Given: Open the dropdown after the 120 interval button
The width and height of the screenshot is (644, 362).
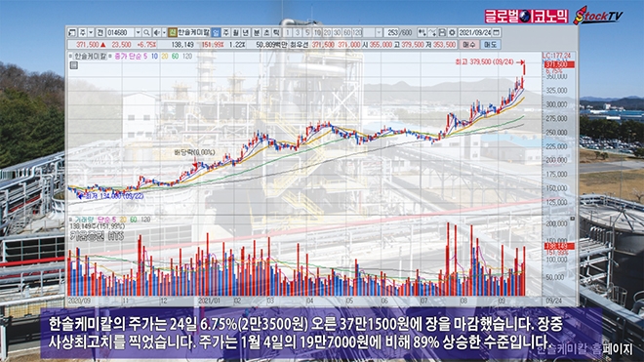Looking at the screenshot, I should pos(379,32).
